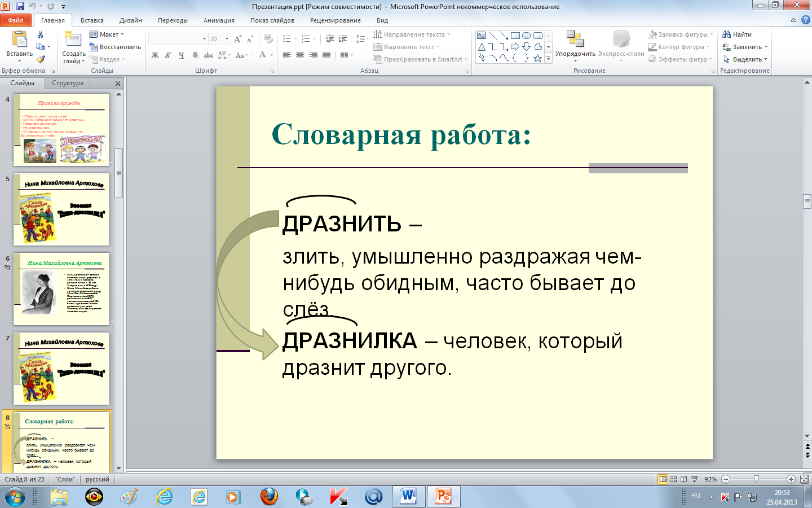Click the Упорядочить arrange icon
This screenshot has width=812, height=508.
[575, 39]
